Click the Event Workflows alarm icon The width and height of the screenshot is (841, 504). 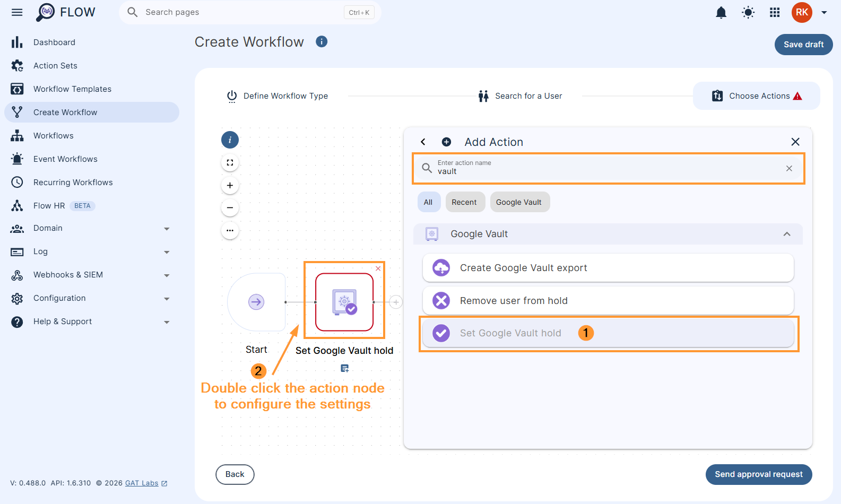coord(17,159)
